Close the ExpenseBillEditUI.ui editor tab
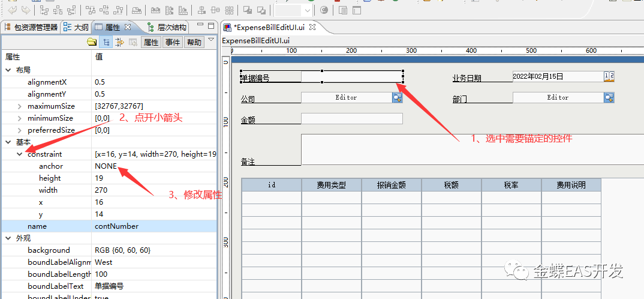The image size is (644, 299). coord(312,27)
